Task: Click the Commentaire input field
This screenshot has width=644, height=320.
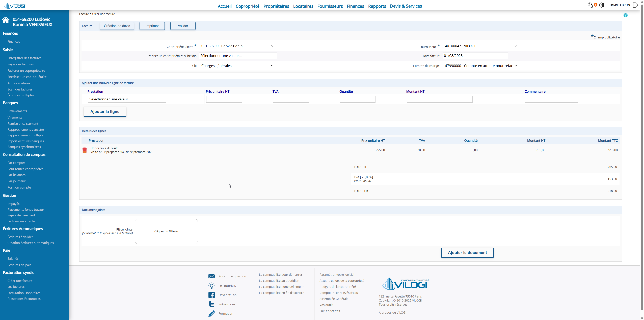Action: [551, 99]
